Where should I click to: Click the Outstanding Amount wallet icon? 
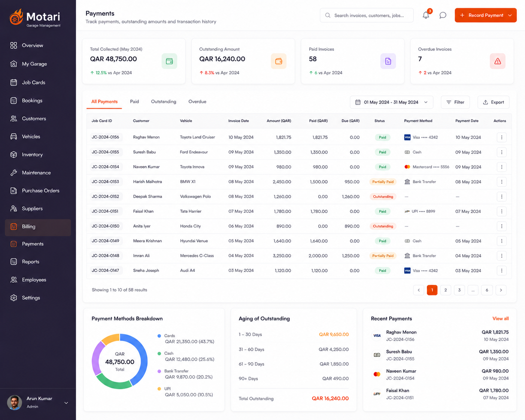279,61
